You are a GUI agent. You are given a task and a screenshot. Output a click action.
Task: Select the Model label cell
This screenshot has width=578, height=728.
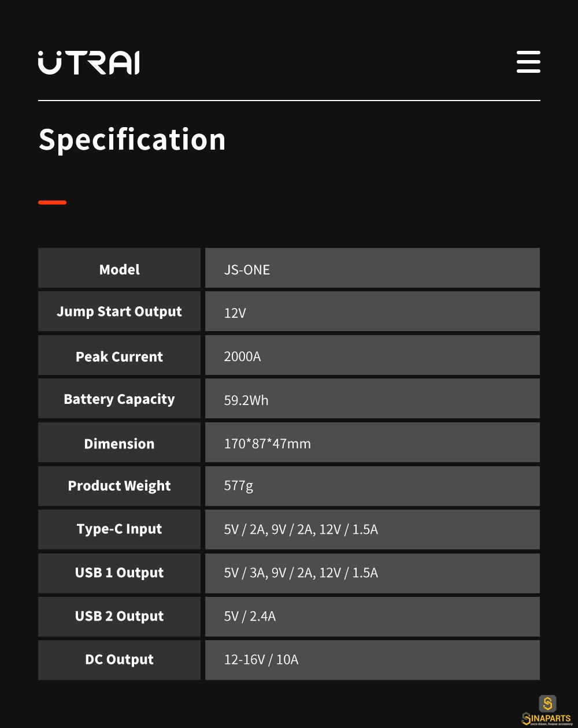click(x=119, y=268)
